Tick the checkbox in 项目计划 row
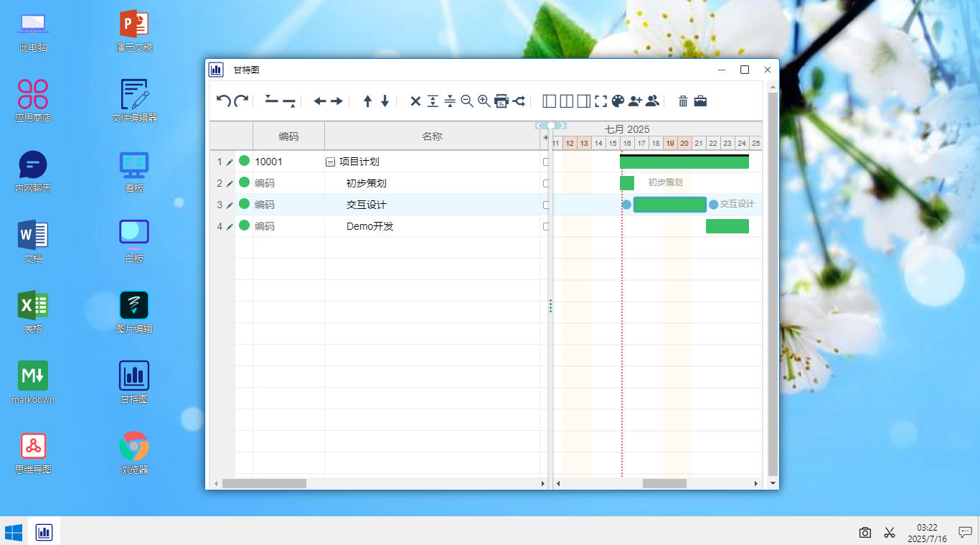Image resolution: width=980 pixels, height=545 pixels. click(546, 162)
